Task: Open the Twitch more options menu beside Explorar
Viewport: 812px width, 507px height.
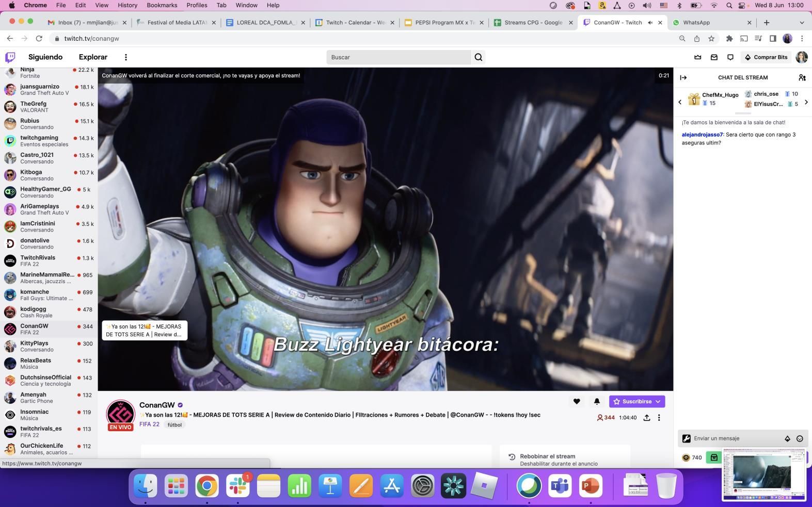Action: 125,57
